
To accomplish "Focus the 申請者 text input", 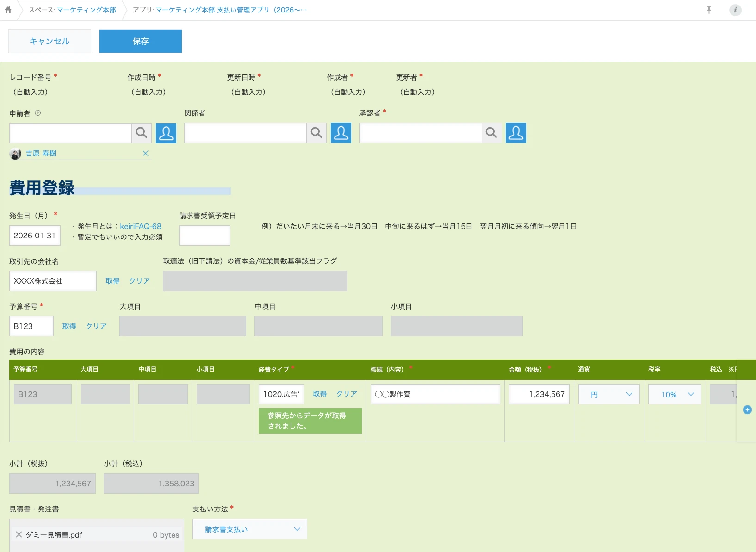I will (x=71, y=133).
